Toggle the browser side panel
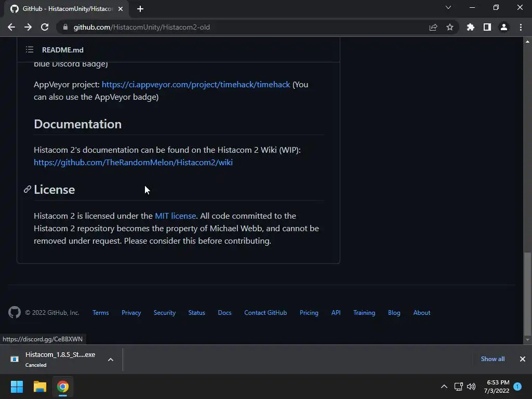Viewport: 532px width, 399px height. (487, 27)
